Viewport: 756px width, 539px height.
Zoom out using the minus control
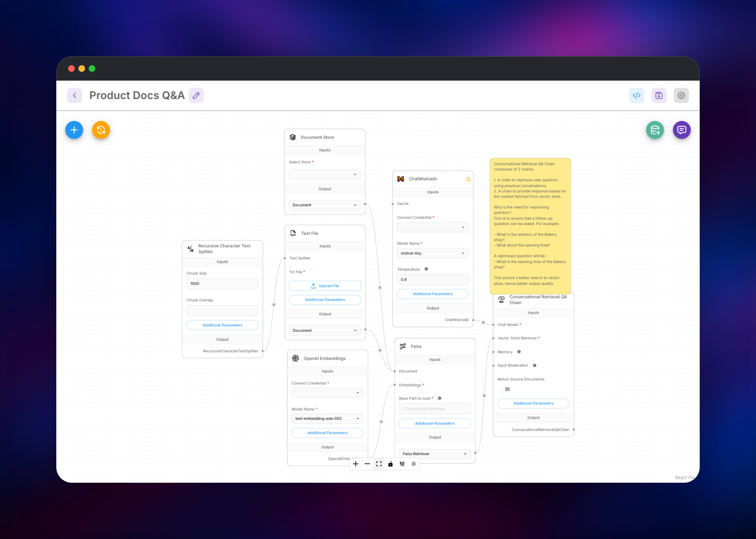pyautogui.click(x=367, y=464)
